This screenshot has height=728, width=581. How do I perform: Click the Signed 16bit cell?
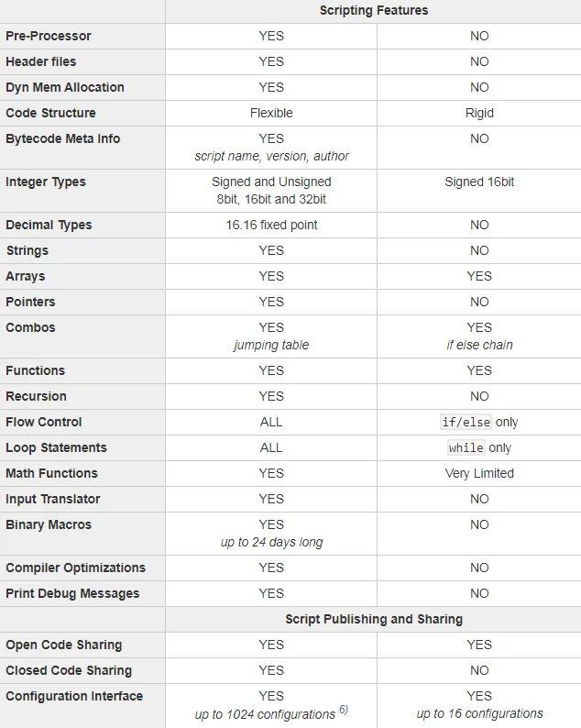[479, 182]
